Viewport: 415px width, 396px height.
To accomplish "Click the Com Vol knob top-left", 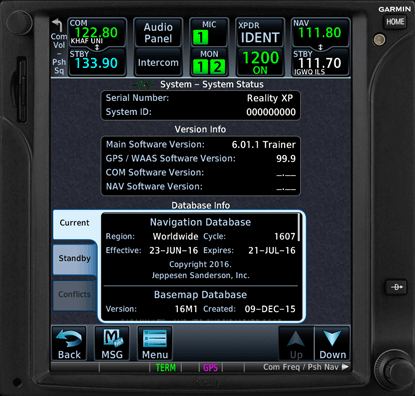I will (19, 22).
